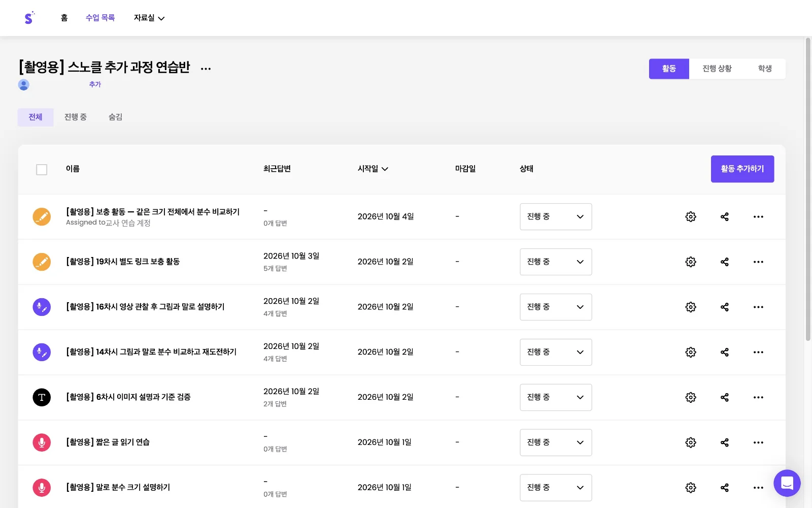The width and height of the screenshot is (812, 508).
Task: Go to 홈 in top navigation
Action: tap(64, 18)
